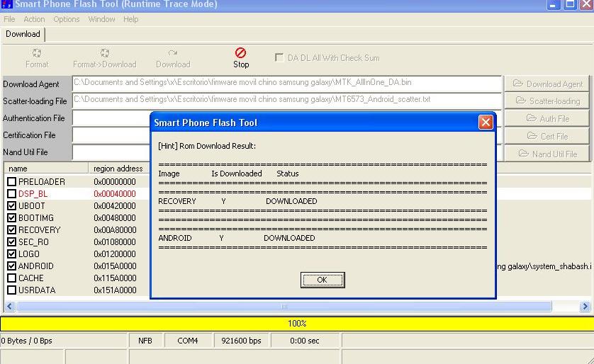This screenshot has height=364, width=594.
Task: Click the Certification File input field
Action: click(111, 135)
